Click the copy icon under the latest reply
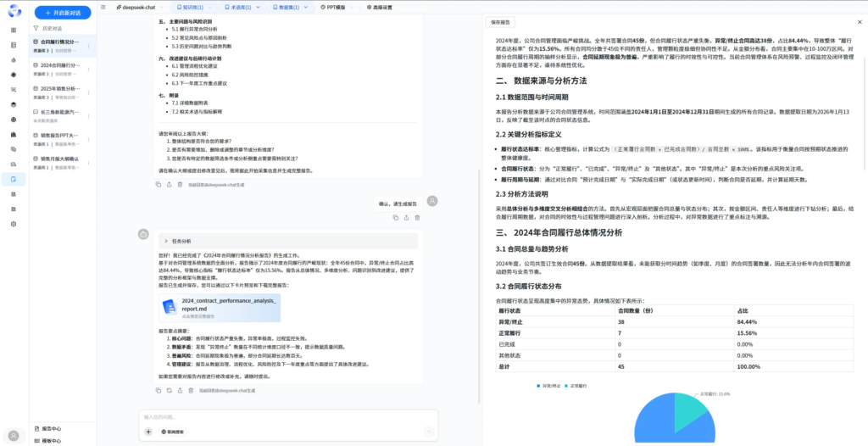The image size is (868, 446). [x=158, y=390]
